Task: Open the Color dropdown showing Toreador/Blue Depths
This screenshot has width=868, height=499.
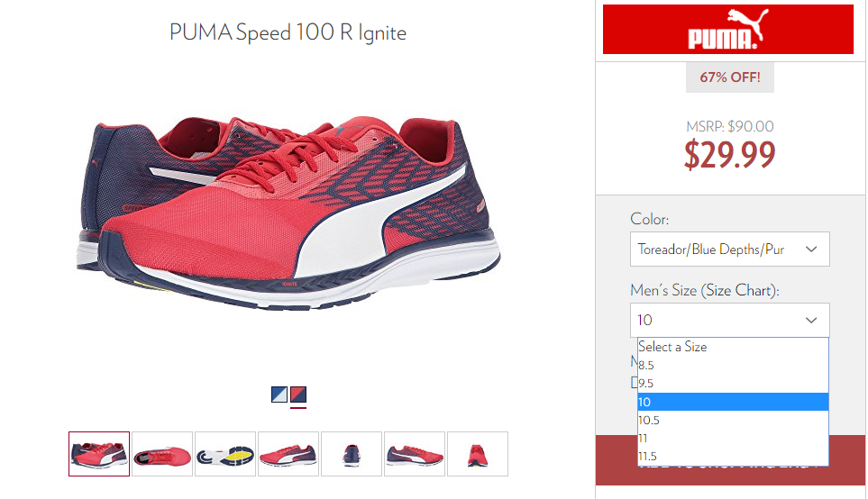Action: pos(729,249)
